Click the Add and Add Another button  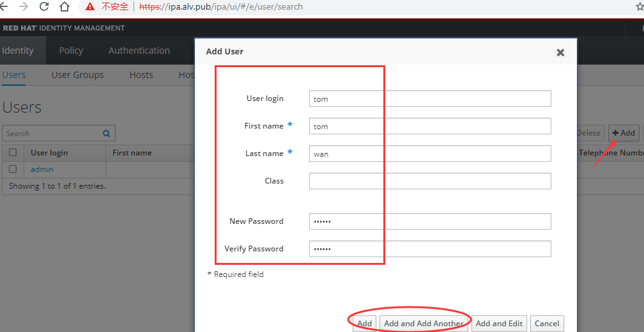pyautogui.click(x=424, y=323)
